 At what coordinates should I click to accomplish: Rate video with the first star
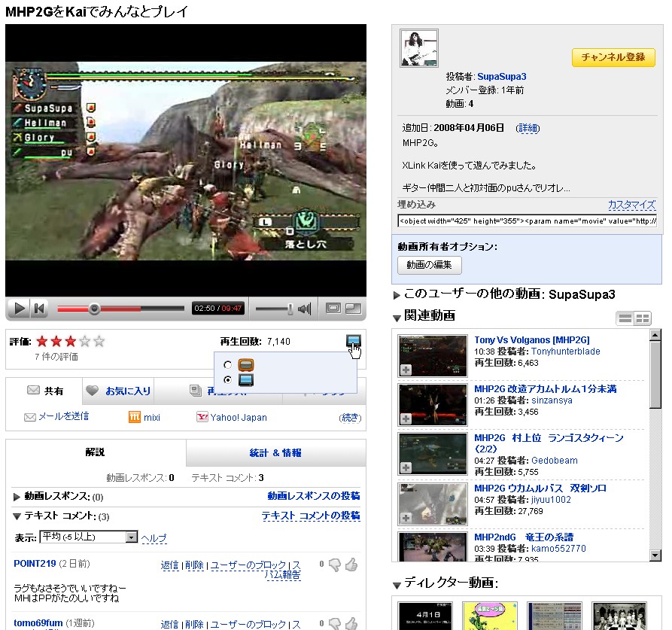[42, 341]
